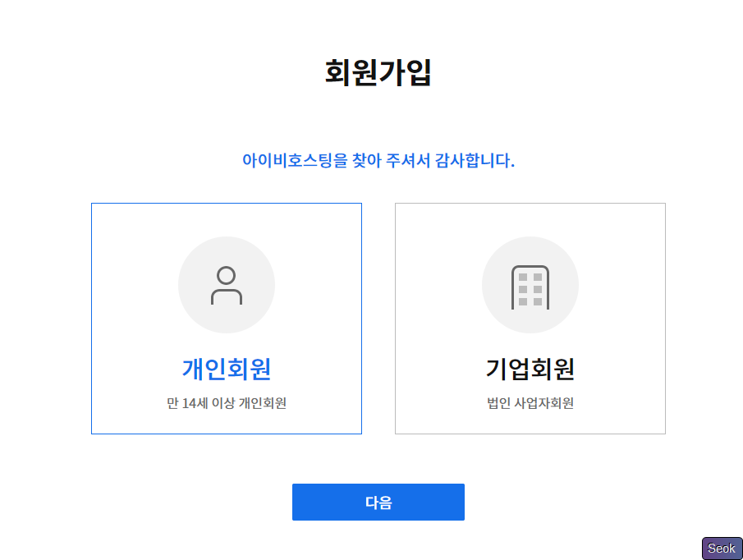743x560 pixels.
Task: Click the windows on the building icon
Action: [530, 289]
